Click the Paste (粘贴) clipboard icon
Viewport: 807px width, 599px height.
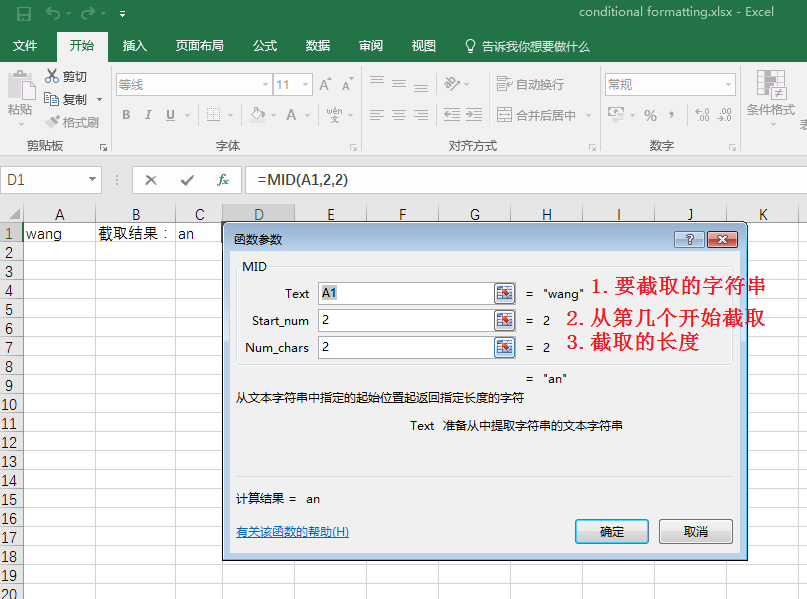coord(21,85)
